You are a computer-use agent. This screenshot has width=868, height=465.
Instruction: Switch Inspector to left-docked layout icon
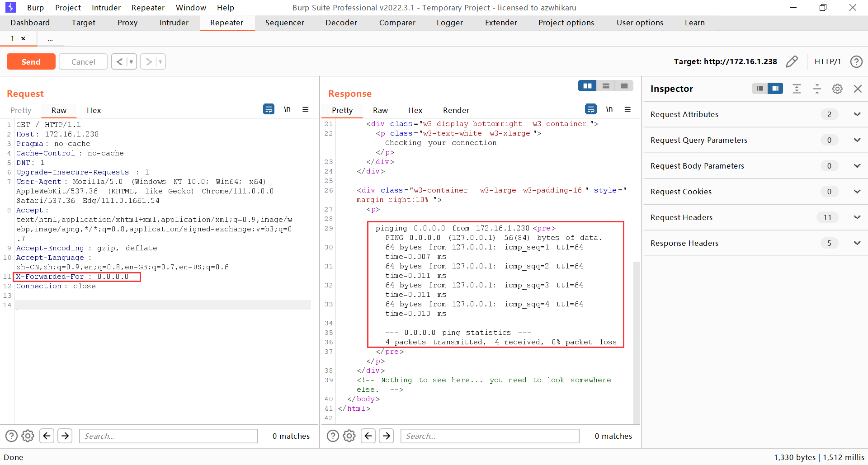click(x=759, y=89)
